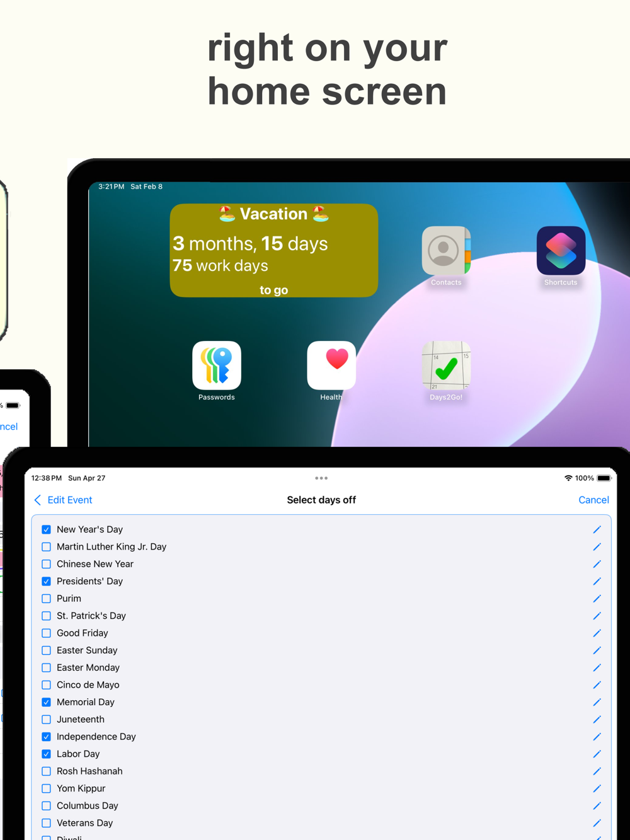
Task: Edit Chinese New Year pencil icon
Action: (597, 564)
